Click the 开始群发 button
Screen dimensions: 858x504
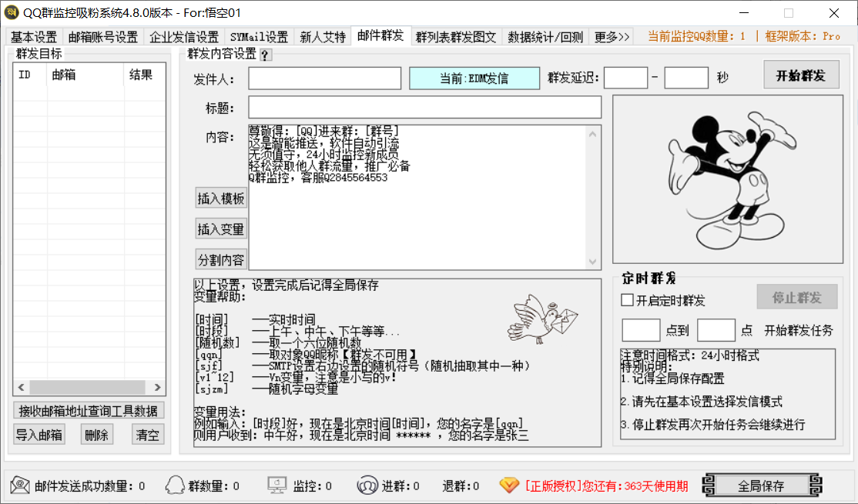coord(800,75)
